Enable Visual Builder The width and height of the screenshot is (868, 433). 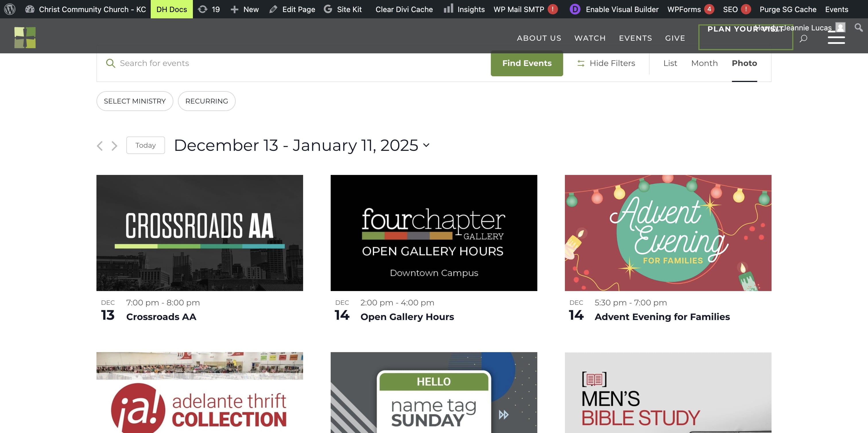click(x=622, y=9)
